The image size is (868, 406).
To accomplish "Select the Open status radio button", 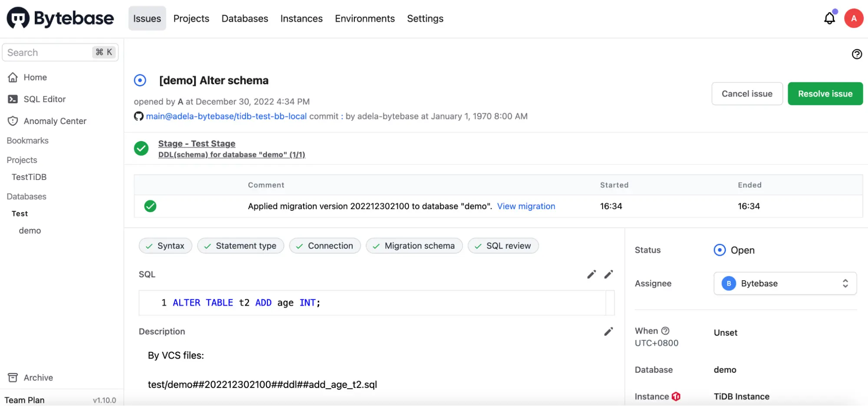I will [x=719, y=250].
